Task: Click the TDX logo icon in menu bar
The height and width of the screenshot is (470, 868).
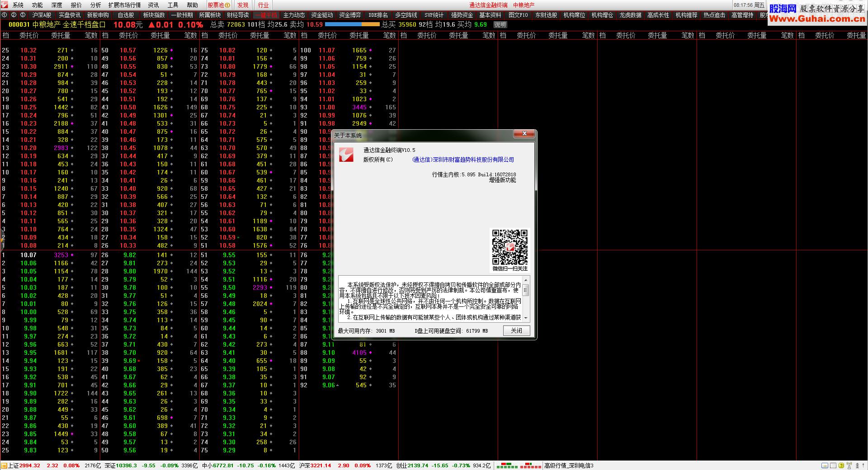Action: (5, 5)
